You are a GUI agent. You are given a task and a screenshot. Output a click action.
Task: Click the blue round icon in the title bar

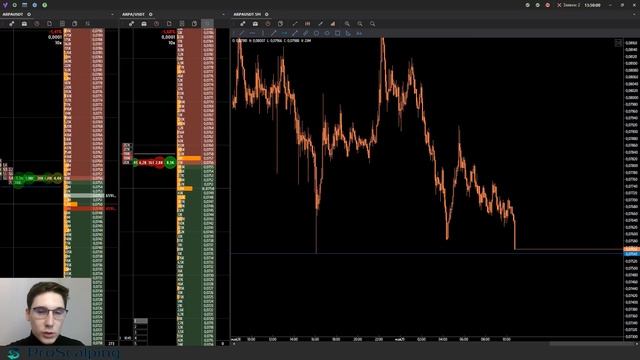pos(34,5)
